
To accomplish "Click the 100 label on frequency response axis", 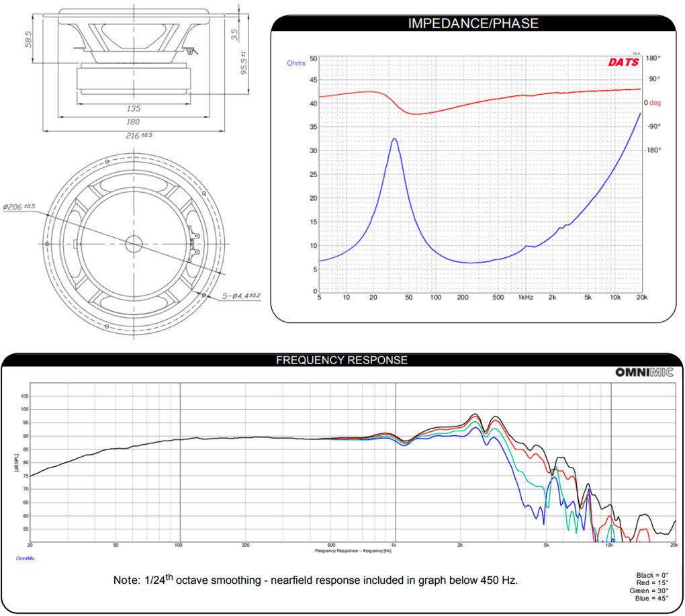I will [178, 545].
